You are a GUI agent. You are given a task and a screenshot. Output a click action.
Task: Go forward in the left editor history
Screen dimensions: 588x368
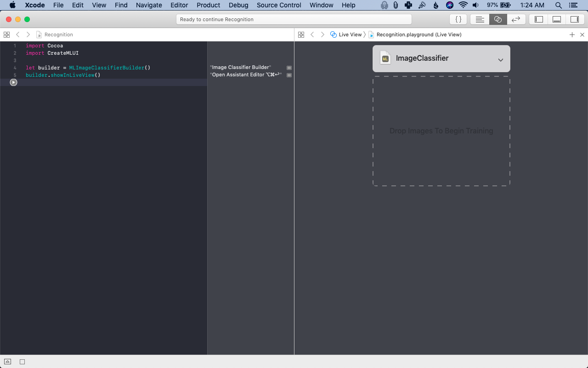click(x=28, y=34)
